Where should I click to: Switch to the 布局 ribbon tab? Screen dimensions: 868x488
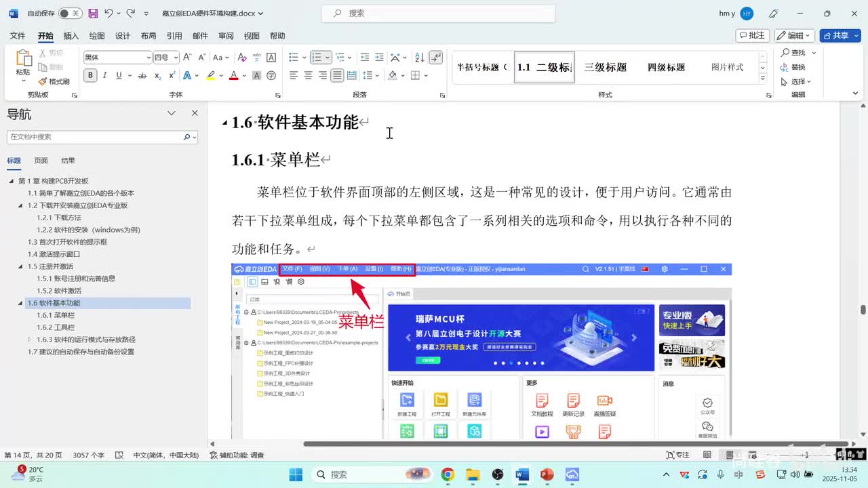[x=149, y=36]
